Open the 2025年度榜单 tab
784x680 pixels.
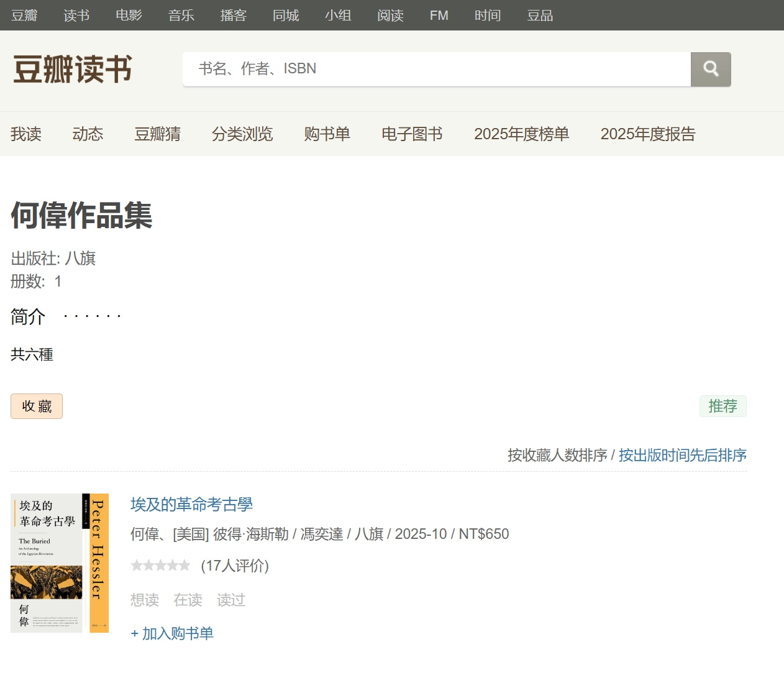point(522,134)
